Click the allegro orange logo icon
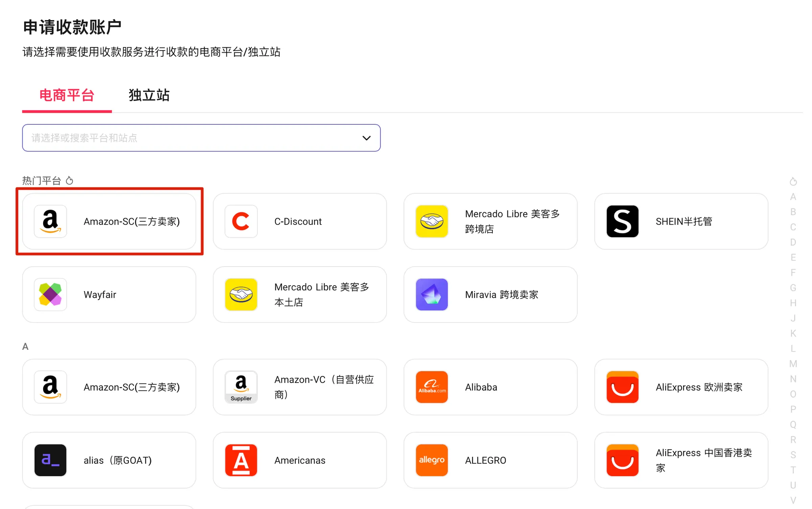This screenshot has width=812, height=509. [x=431, y=460]
